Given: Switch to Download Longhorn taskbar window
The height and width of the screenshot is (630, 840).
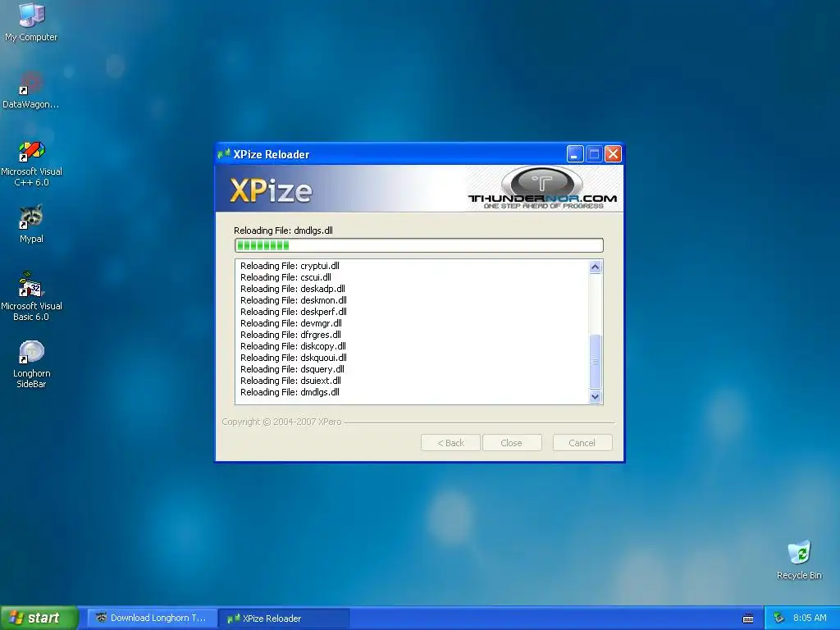Looking at the screenshot, I should [x=152, y=618].
